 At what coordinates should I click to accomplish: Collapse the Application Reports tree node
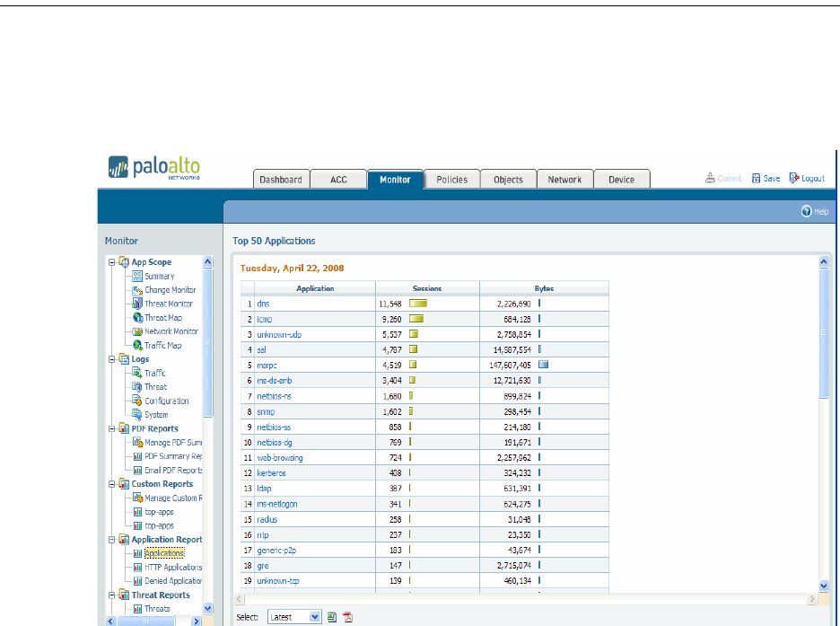point(112,540)
